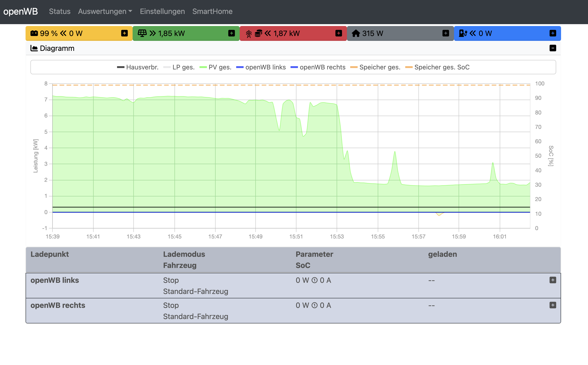Hide Speicher ges. SoC legend series
The image size is (588, 365).
click(441, 67)
